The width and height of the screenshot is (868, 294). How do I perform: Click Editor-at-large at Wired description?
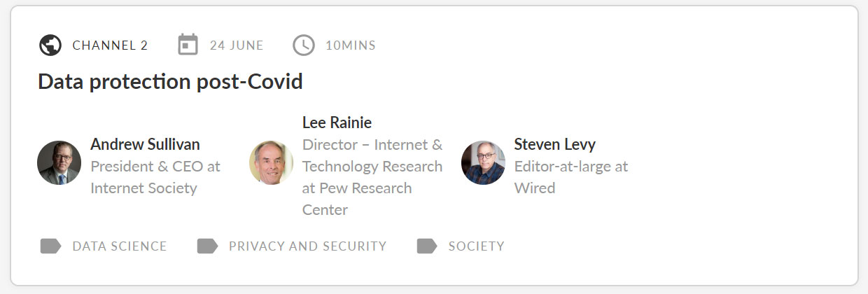[x=570, y=177]
